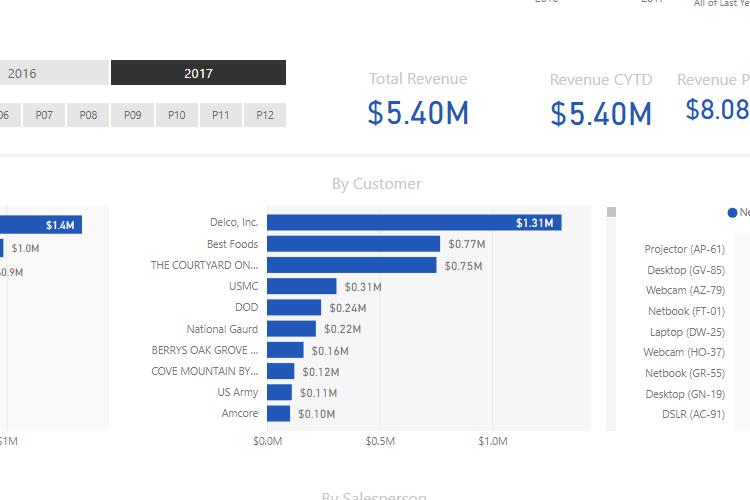Viewport: 750px width, 500px height.
Task: Click the $0.31M data label
Action: click(x=363, y=287)
